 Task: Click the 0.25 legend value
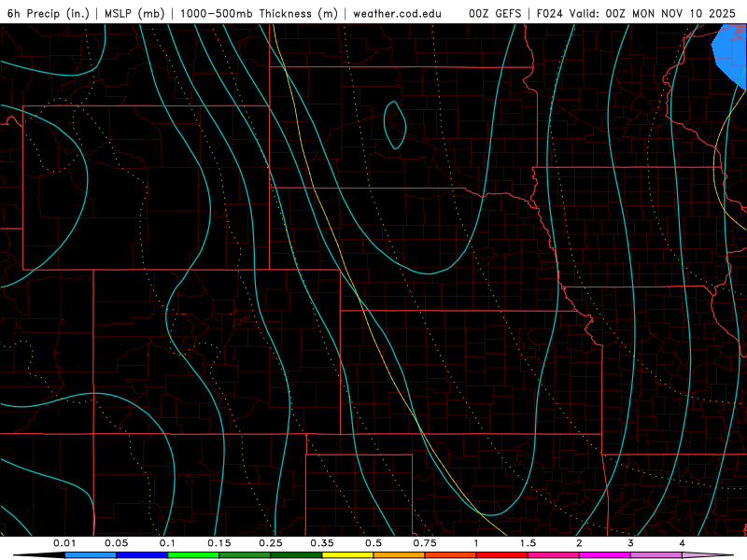point(271,543)
